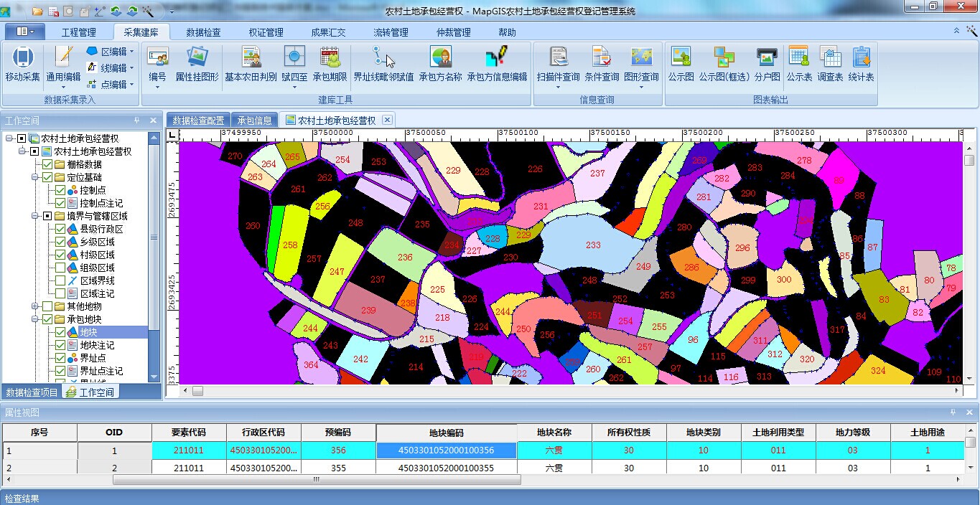This screenshot has width=980, height=505.
Task: Click the 地块编码 column header
Action: [x=446, y=433]
